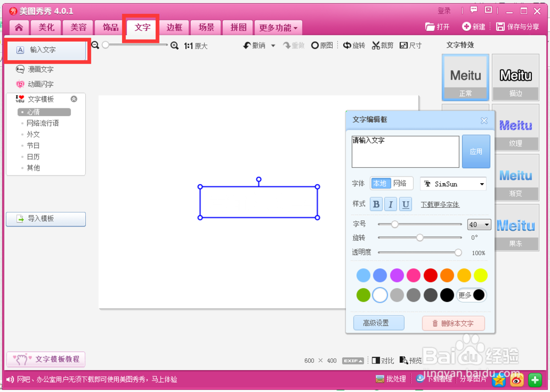Toggle underline style U
Image resolution: width=550 pixels, height=392 pixels.
coord(405,204)
